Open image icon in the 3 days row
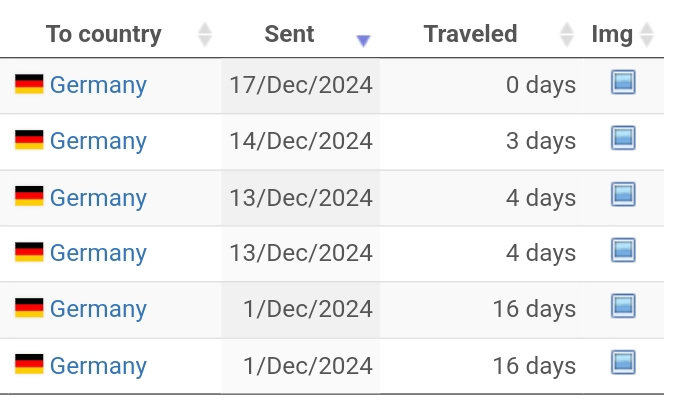 623,138
